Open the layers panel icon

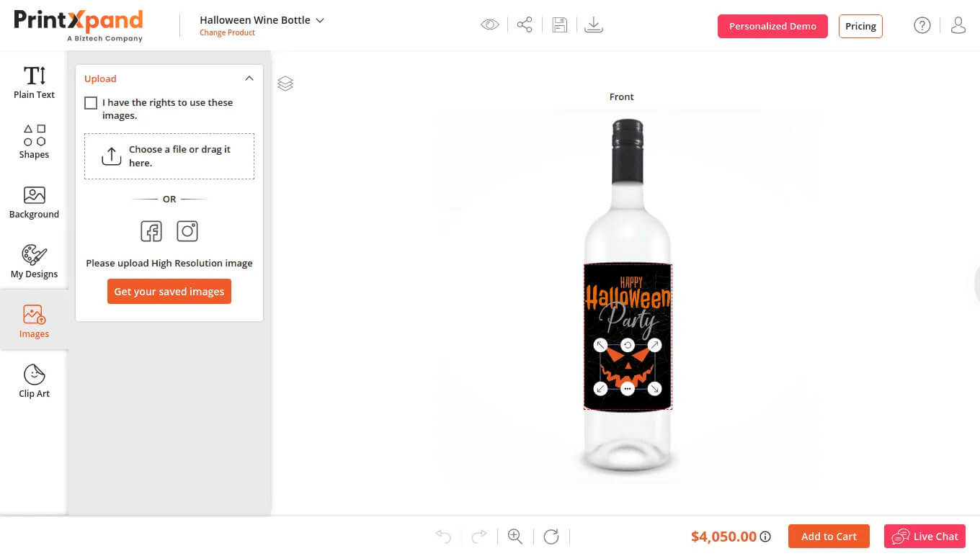tap(285, 84)
